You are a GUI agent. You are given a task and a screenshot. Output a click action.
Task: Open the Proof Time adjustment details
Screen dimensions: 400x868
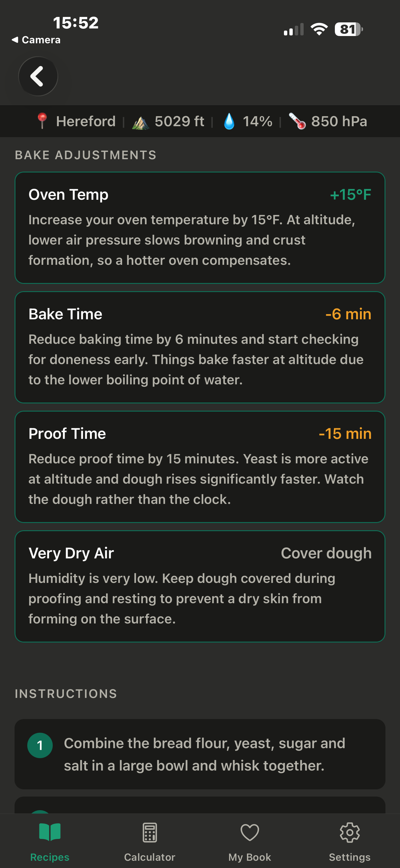(x=200, y=467)
